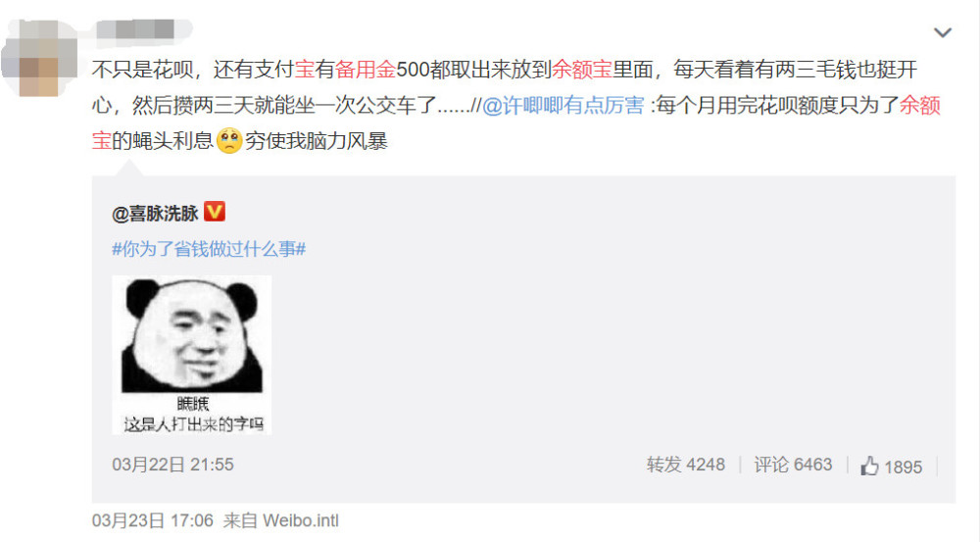Image resolution: width=980 pixels, height=542 pixels.
Task: Open @许唧唧有点厉害 mention link
Action: (563, 106)
